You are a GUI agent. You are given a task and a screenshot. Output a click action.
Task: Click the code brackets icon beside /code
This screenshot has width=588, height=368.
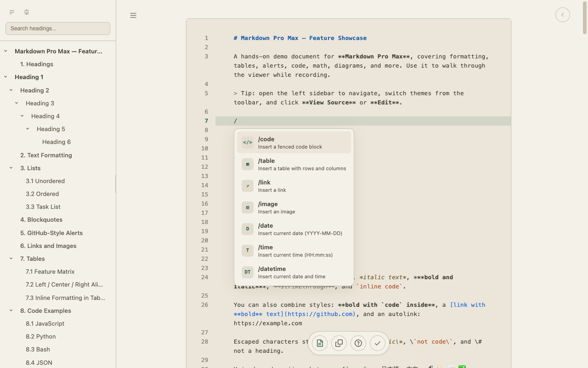248,143
